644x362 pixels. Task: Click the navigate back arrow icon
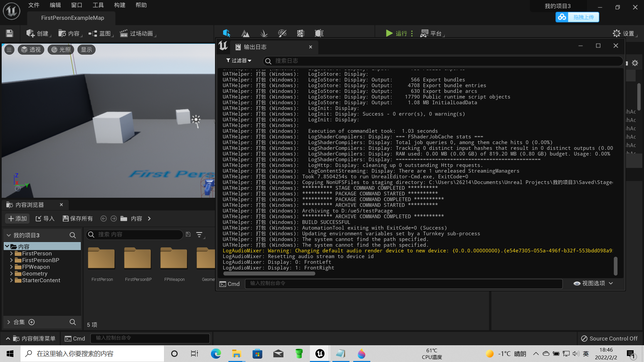click(104, 219)
